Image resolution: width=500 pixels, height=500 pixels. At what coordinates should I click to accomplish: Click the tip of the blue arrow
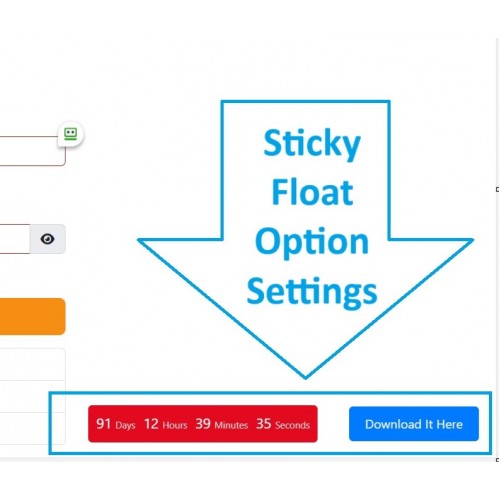click(x=305, y=376)
